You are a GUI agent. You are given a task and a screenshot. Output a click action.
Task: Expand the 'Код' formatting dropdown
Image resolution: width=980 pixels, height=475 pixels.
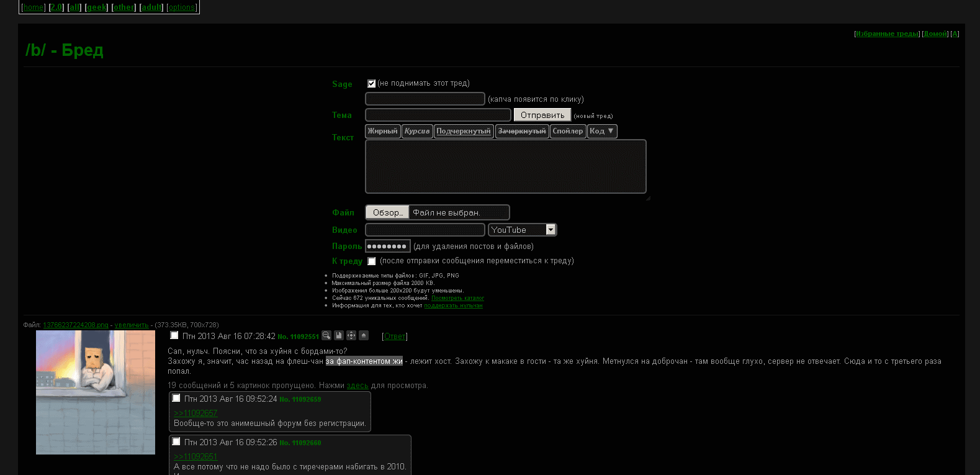[602, 131]
